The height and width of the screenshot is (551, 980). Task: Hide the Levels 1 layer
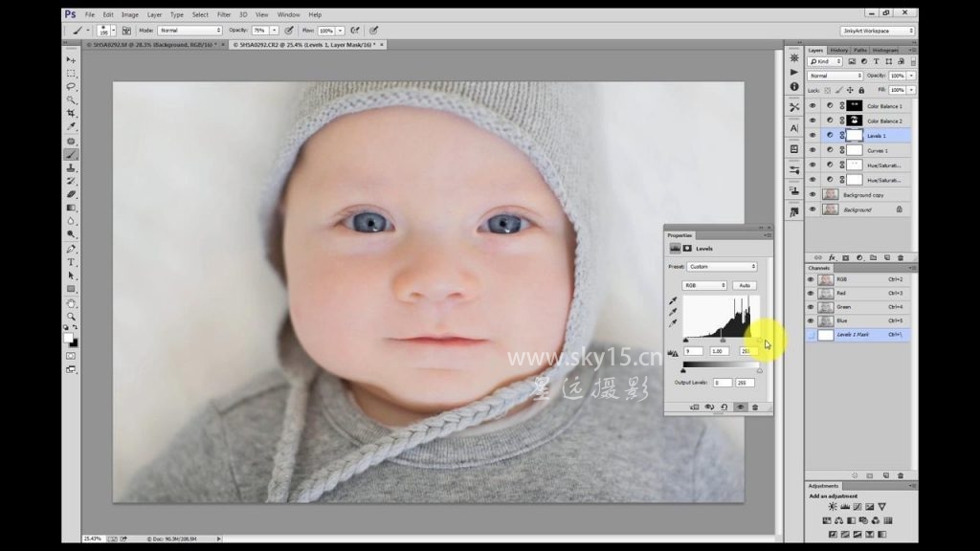click(813, 136)
